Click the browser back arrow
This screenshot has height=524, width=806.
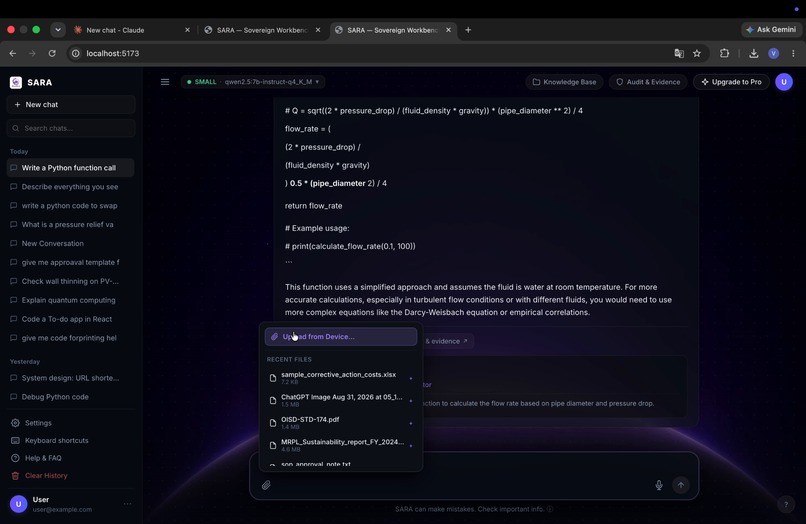(x=13, y=53)
